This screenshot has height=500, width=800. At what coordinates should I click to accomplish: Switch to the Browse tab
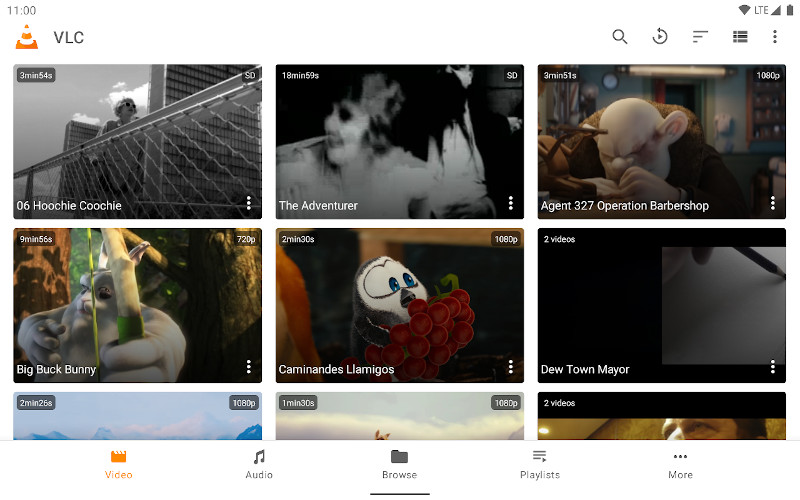point(399,464)
